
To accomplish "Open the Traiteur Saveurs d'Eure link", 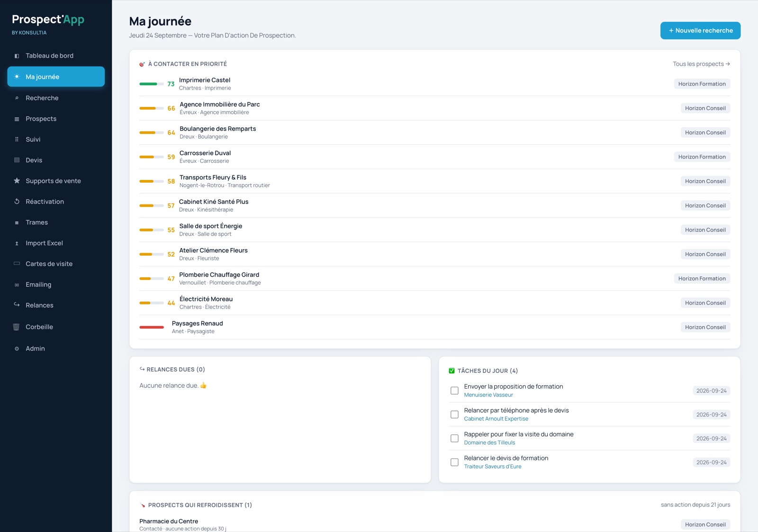I will (x=493, y=467).
